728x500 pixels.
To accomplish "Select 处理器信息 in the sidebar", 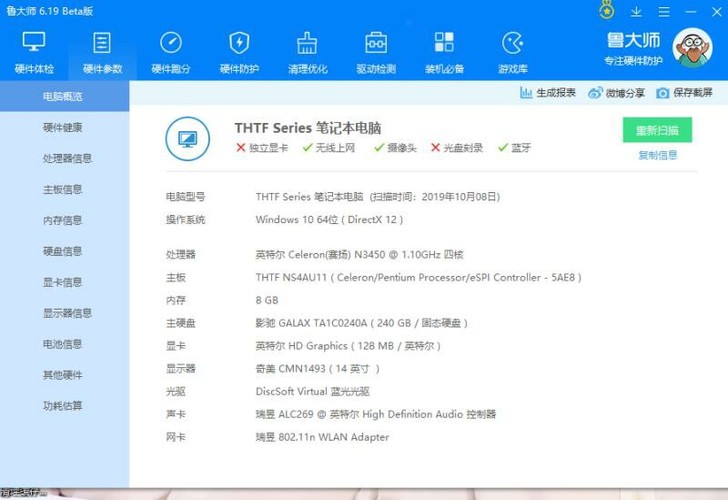I will [x=65, y=158].
